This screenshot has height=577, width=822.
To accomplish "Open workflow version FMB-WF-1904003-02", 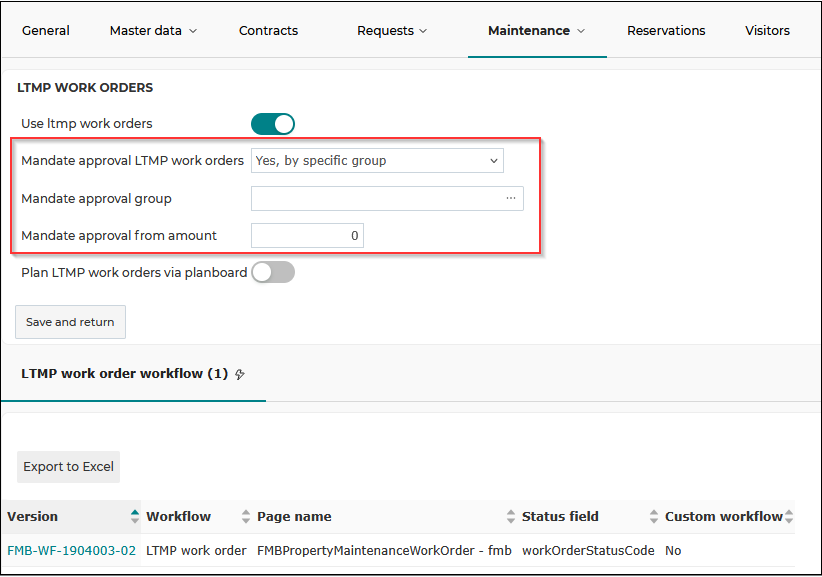I will pos(71,550).
